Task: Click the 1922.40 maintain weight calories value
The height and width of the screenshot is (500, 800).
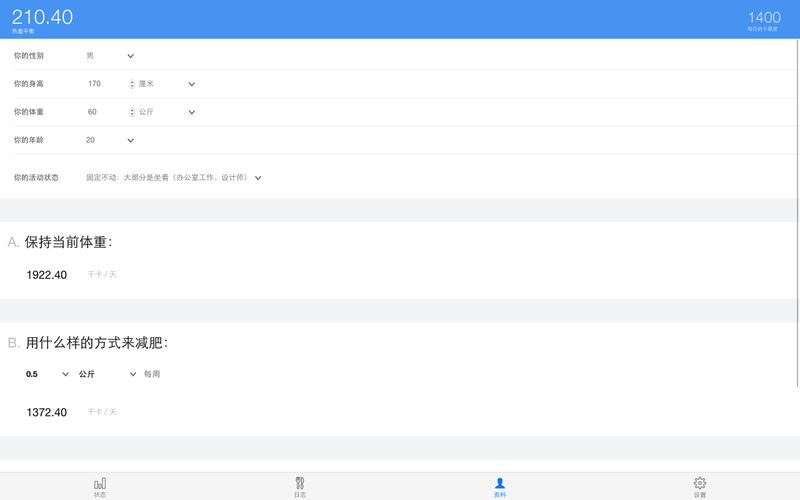Action: click(47, 274)
